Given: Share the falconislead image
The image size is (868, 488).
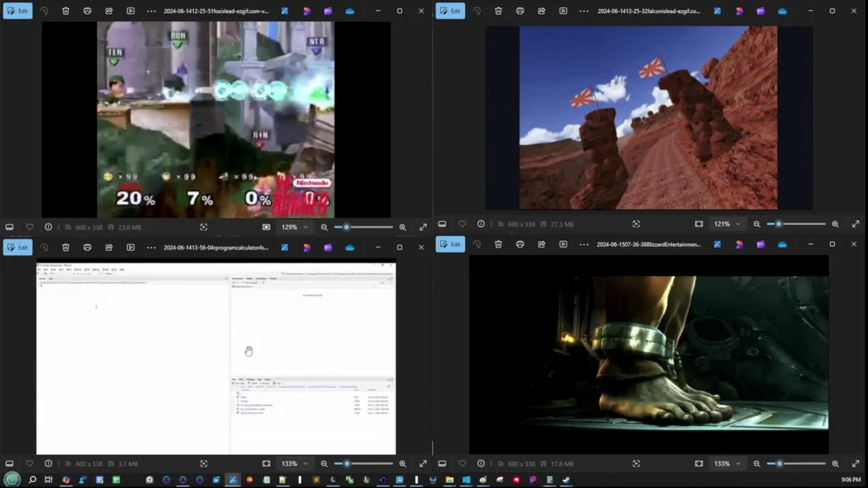Looking at the screenshot, I should tap(542, 11).
